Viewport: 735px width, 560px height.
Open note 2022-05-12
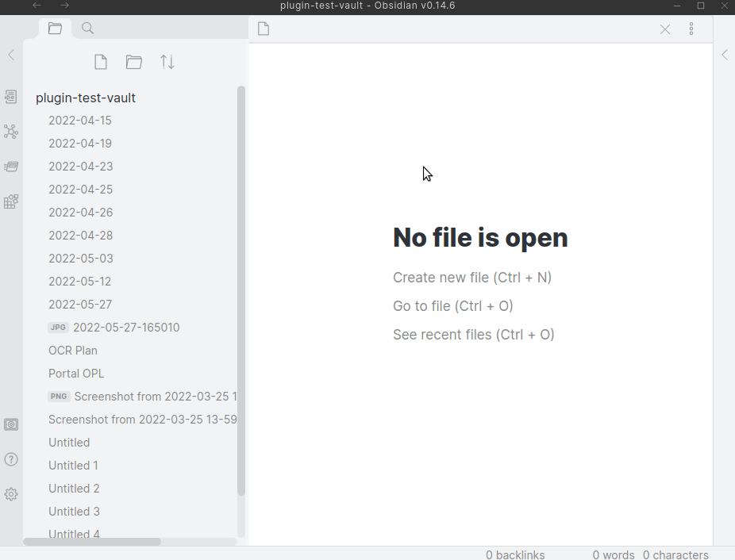coord(79,281)
